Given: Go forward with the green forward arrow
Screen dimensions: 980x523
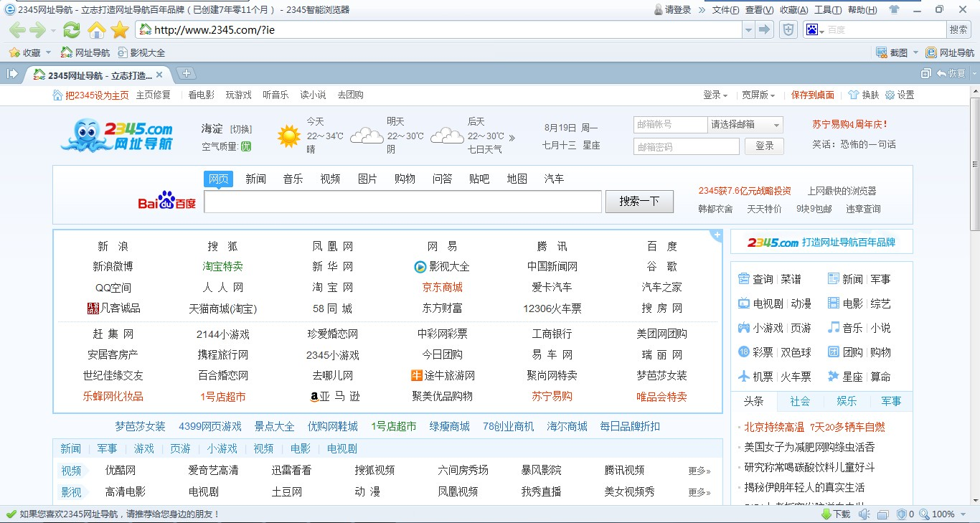Looking at the screenshot, I should 37,30.
